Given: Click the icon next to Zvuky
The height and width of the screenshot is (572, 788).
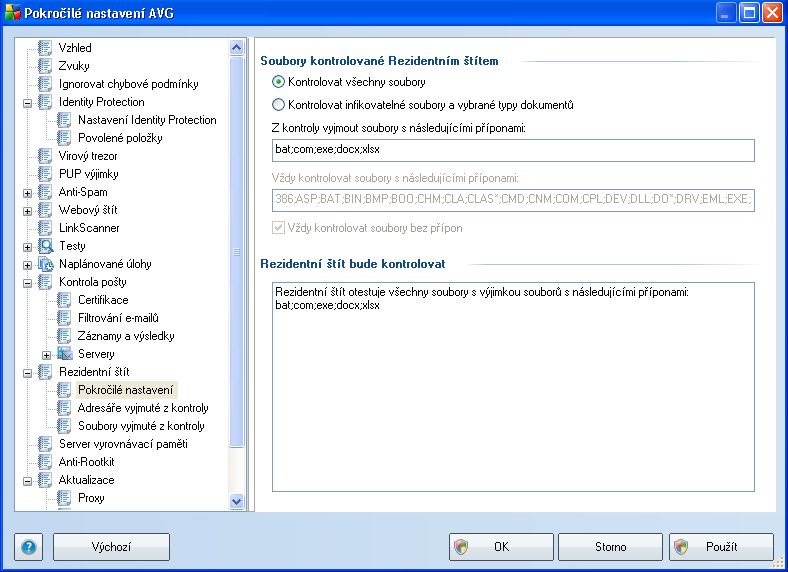Looking at the screenshot, I should tap(45, 66).
